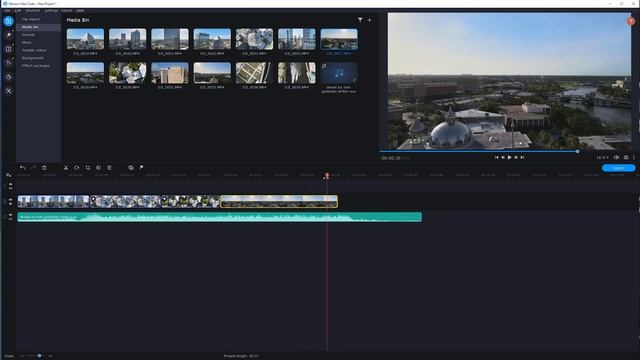Toggle visibility of the titles track

11,185
